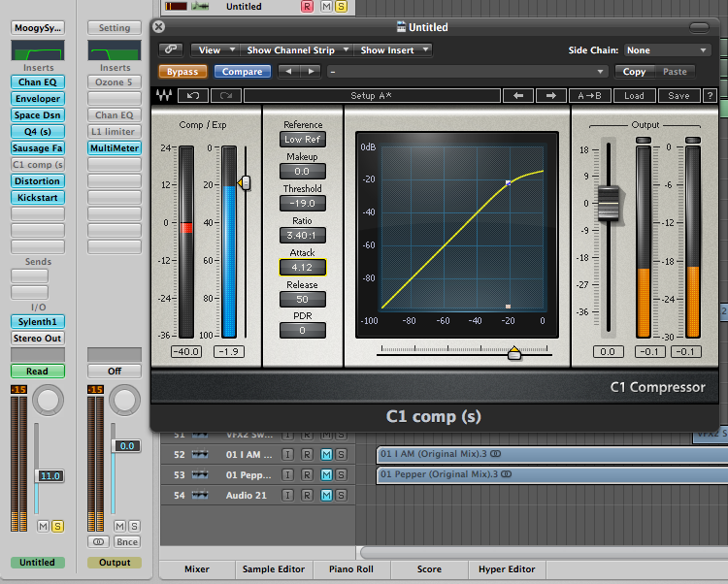Image resolution: width=728 pixels, height=584 pixels.
Task: Open the Sample Editor tab
Action: [x=274, y=569]
